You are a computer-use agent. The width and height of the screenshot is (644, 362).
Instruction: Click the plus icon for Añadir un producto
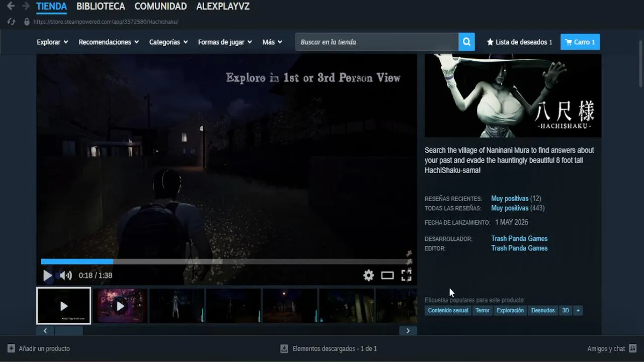tap(11, 348)
